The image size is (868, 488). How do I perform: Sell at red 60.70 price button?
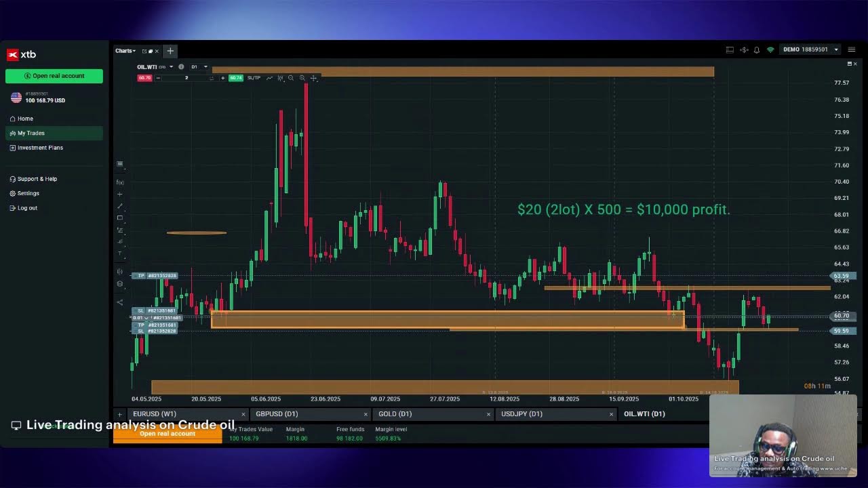click(x=144, y=78)
